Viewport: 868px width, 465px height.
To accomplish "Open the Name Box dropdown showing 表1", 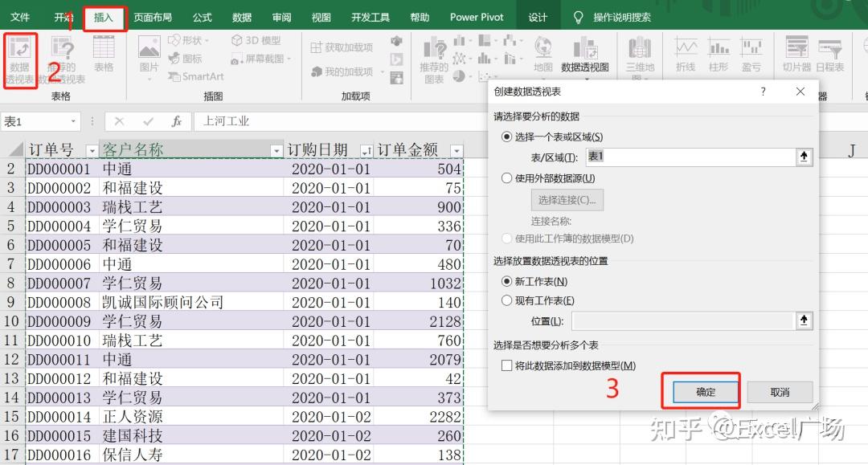I will tap(75, 121).
